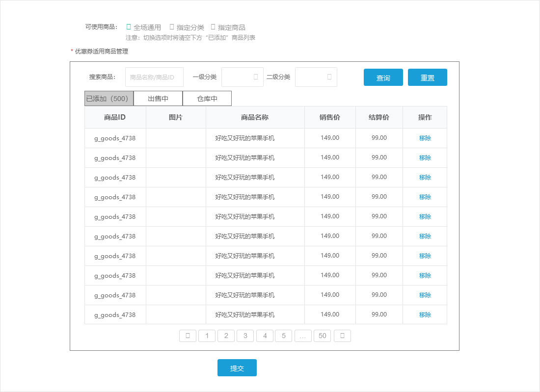The image size is (540, 392).
Task: Click the pagination ellipsis between 5 and 50
Action: pos(303,336)
